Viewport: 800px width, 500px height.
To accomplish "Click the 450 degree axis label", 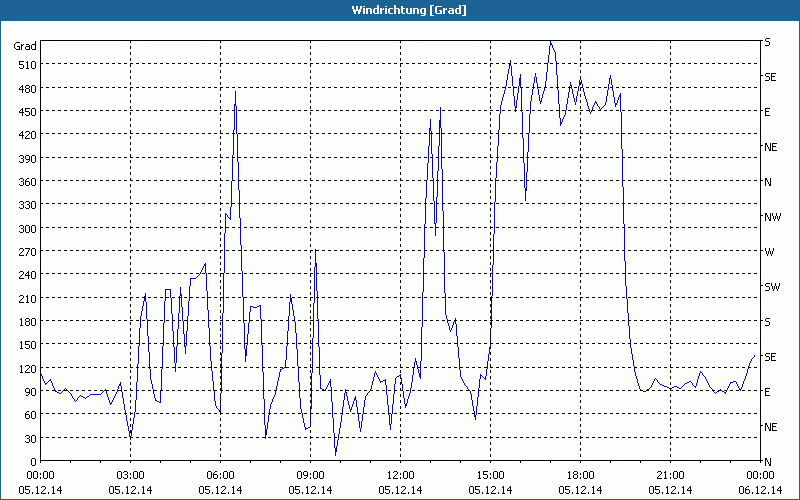I will point(25,111).
